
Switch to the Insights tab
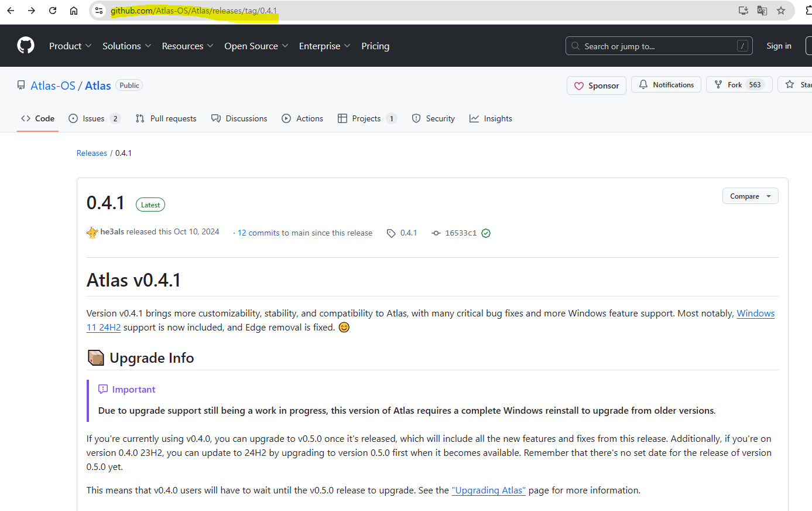pyautogui.click(x=491, y=118)
